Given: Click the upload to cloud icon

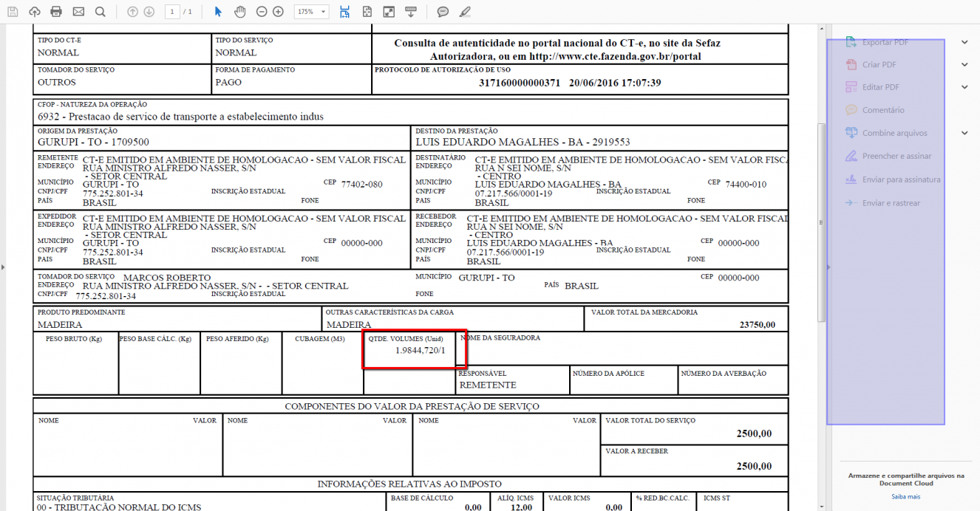Looking at the screenshot, I should point(35,12).
